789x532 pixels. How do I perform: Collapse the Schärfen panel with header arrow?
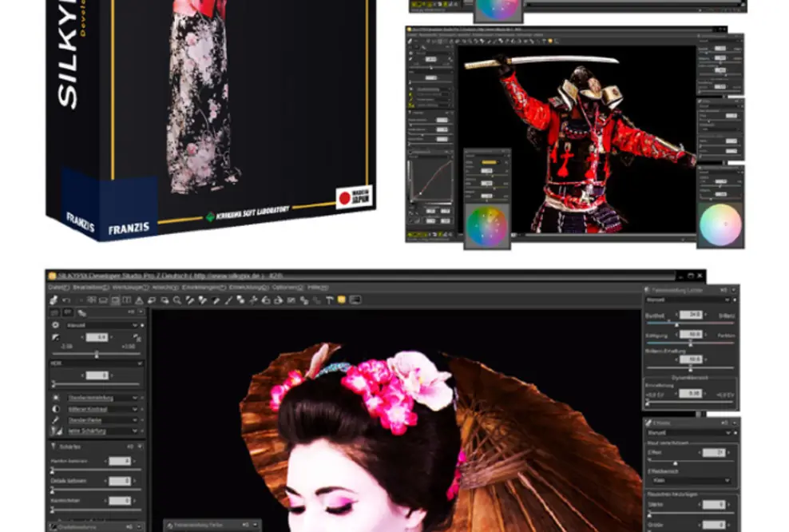(141, 447)
